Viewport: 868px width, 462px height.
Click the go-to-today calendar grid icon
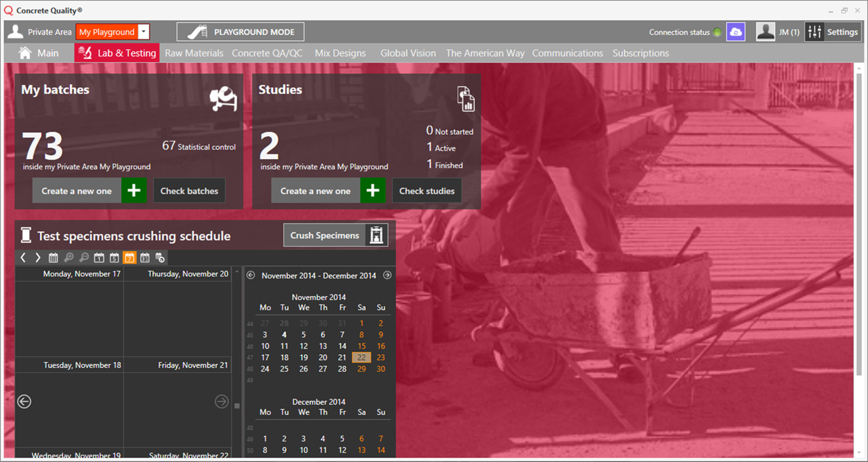click(x=53, y=258)
